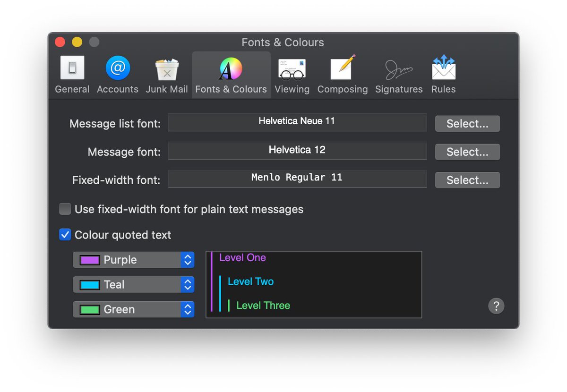Click the Level Two preview text
Viewport: 567px width, 392px height.
click(x=250, y=281)
